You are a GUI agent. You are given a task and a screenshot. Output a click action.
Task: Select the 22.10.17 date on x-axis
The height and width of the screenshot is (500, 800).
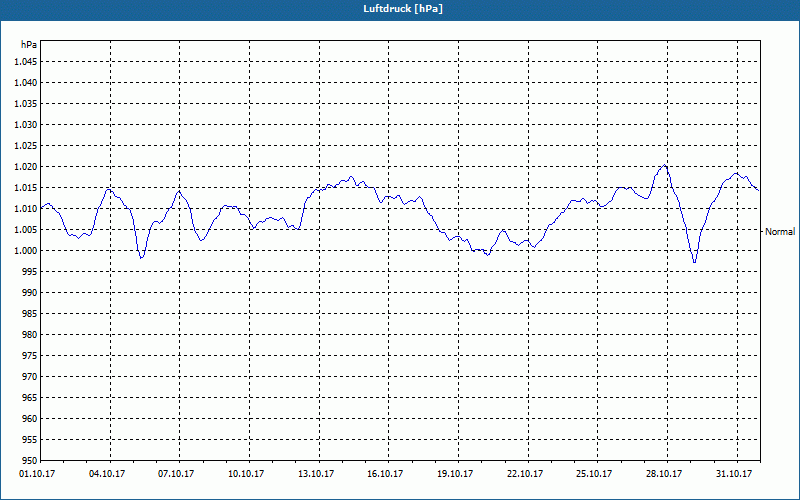[525, 474]
